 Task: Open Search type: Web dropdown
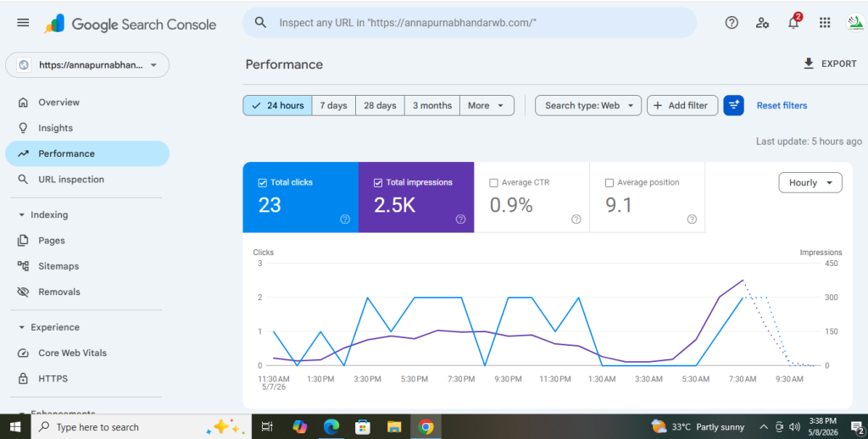click(588, 105)
